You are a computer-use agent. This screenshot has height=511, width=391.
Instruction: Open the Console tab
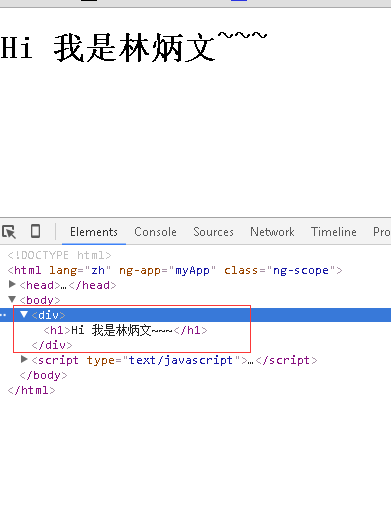point(155,232)
